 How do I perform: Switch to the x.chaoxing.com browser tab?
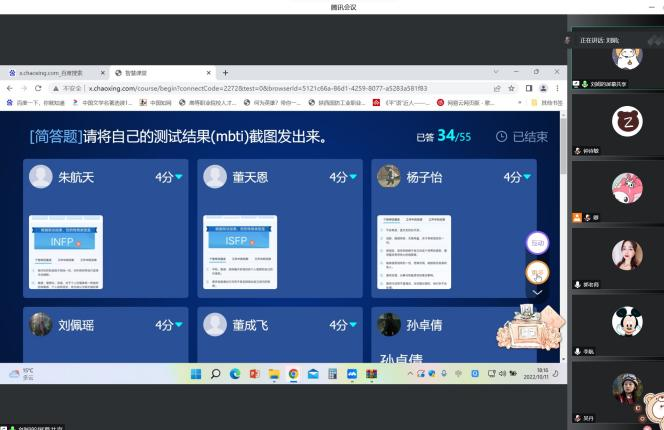(55, 73)
